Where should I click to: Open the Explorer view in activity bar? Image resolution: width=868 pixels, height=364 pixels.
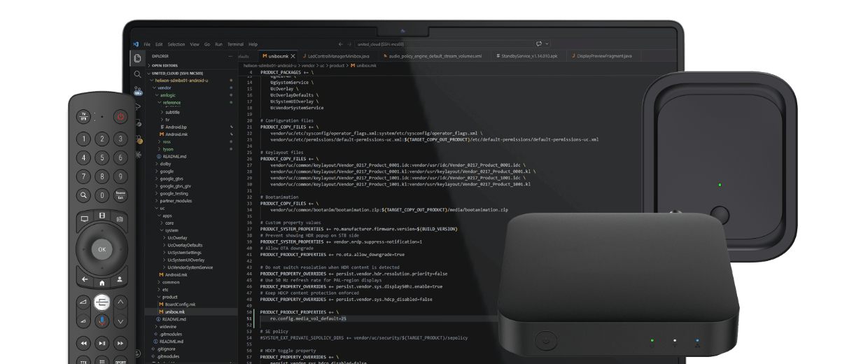(x=137, y=58)
